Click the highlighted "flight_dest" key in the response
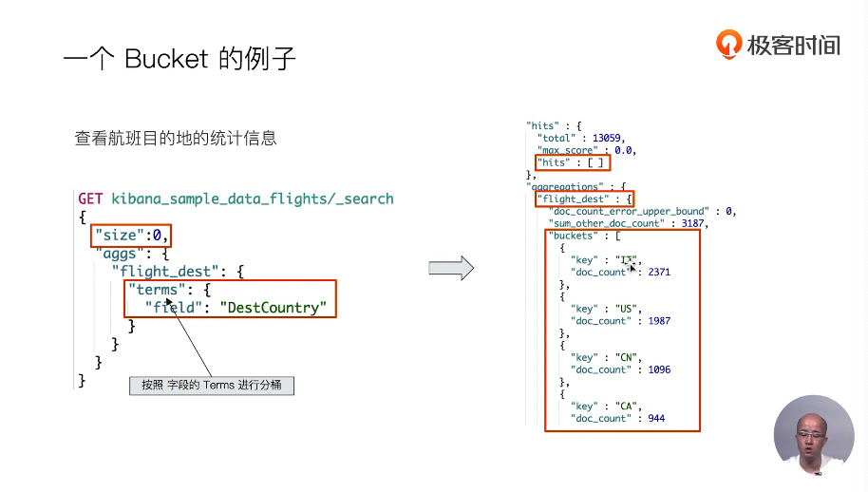This screenshot has width=868, height=492. pos(576,199)
